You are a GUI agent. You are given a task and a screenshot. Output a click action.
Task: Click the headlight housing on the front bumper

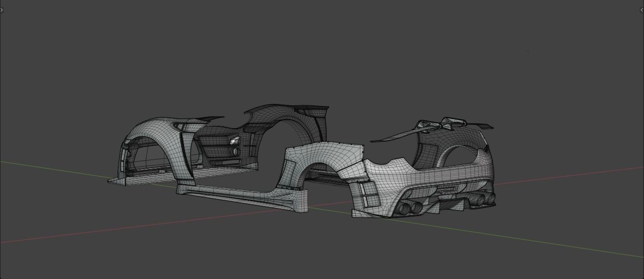pyautogui.click(x=235, y=141)
